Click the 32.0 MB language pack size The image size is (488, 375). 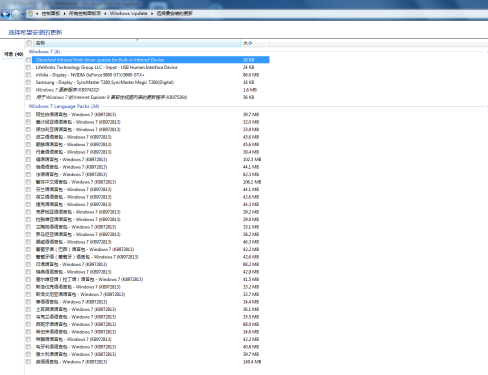(x=251, y=122)
